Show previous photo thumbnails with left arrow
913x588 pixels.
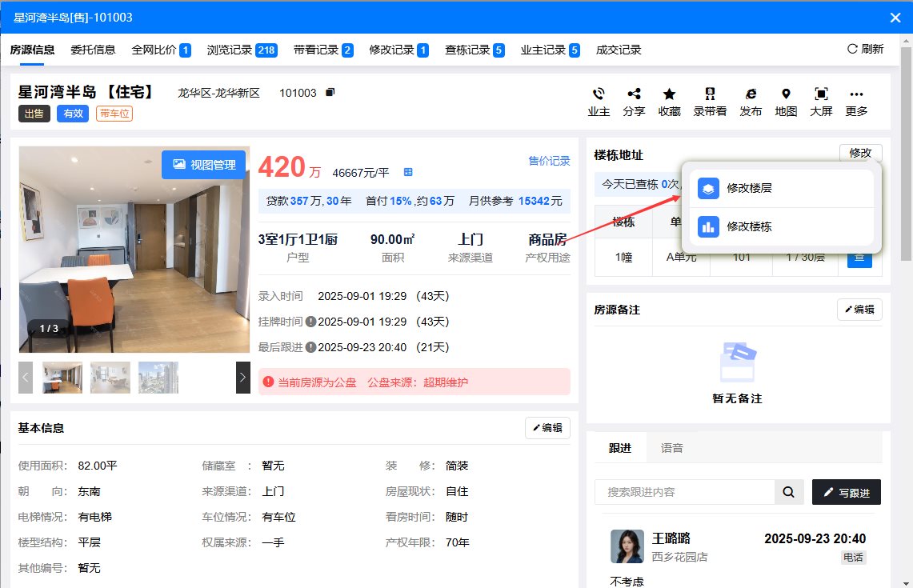26,378
